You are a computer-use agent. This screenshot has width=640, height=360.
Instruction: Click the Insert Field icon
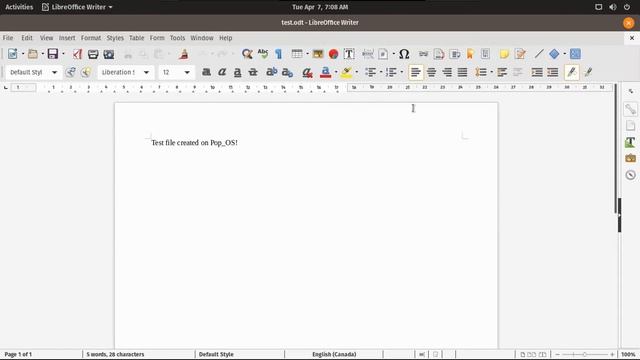[383, 54]
